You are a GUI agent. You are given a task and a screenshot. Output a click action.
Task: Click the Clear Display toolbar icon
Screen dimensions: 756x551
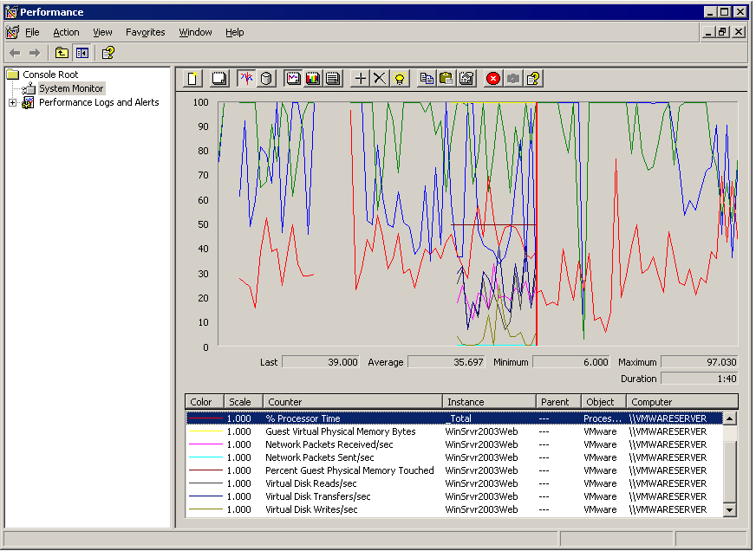point(219,79)
